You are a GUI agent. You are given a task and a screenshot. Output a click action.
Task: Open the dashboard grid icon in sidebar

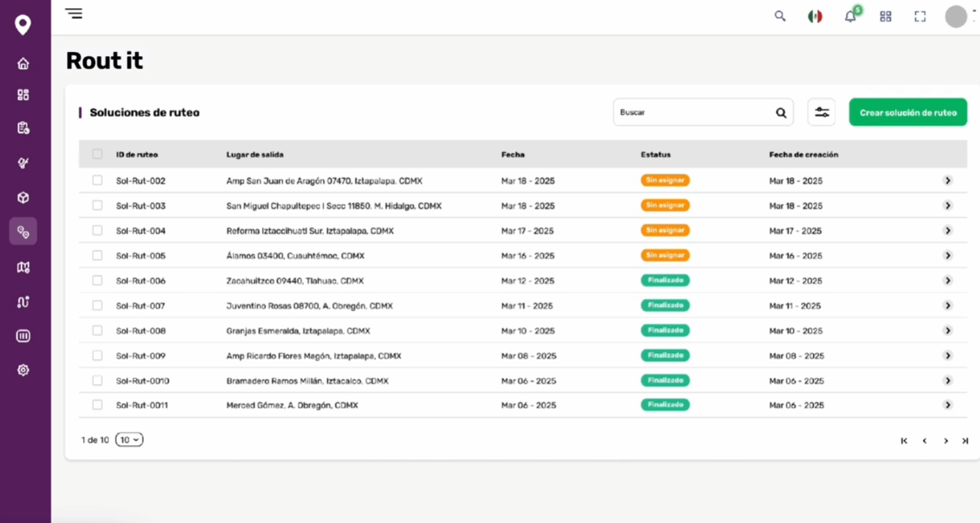tap(23, 95)
